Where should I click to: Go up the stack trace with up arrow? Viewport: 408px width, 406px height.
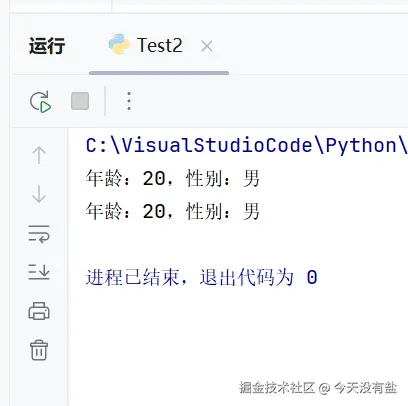click(x=39, y=155)
